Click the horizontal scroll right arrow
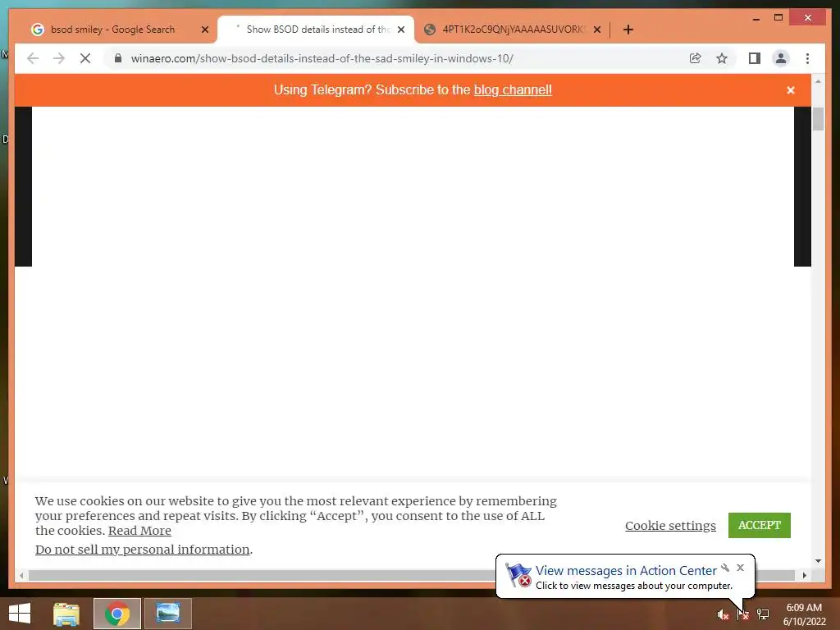The image size is (840, 630). [805, 575]
